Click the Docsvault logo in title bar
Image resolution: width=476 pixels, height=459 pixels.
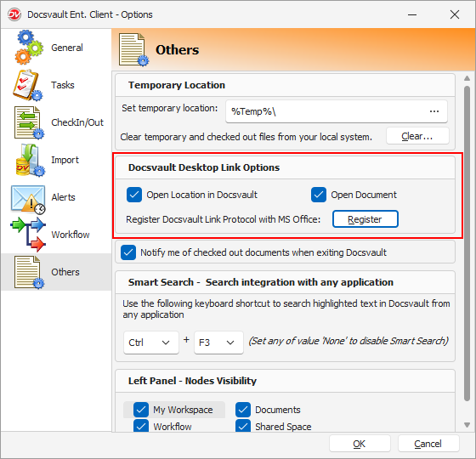click(14, 14)
